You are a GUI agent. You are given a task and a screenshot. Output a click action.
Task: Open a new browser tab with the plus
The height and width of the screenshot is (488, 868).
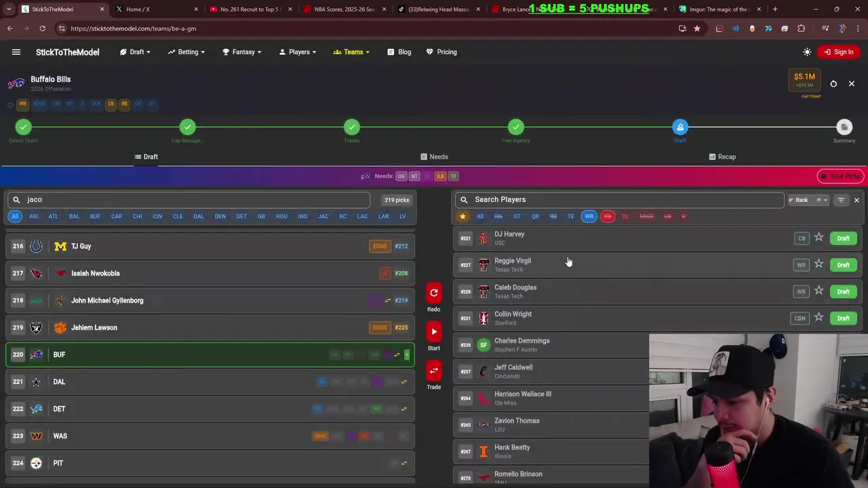(x=775, y=9)
